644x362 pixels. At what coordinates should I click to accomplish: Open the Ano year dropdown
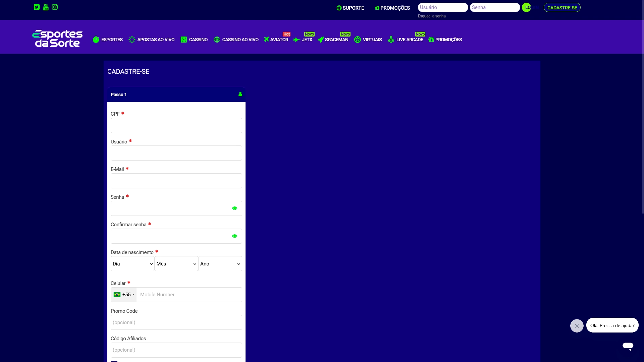pos(220,264)
